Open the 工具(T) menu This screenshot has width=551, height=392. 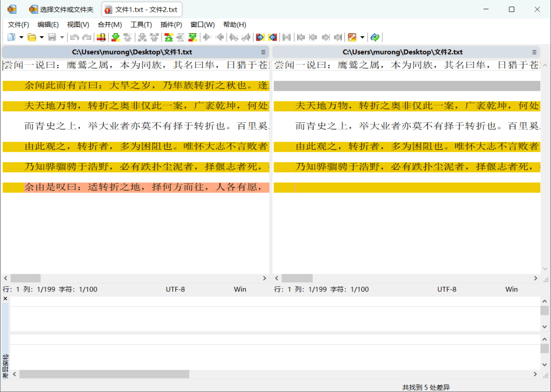click(141, 24)
